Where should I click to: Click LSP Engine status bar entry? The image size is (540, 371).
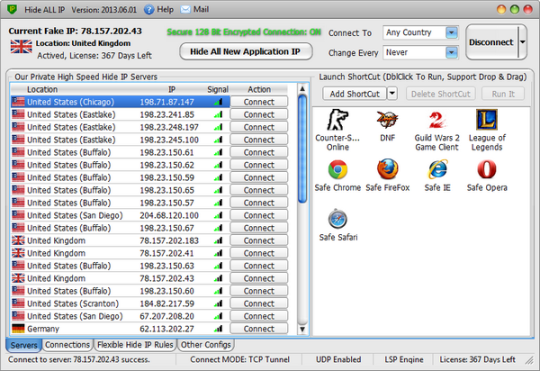point(404,360)
